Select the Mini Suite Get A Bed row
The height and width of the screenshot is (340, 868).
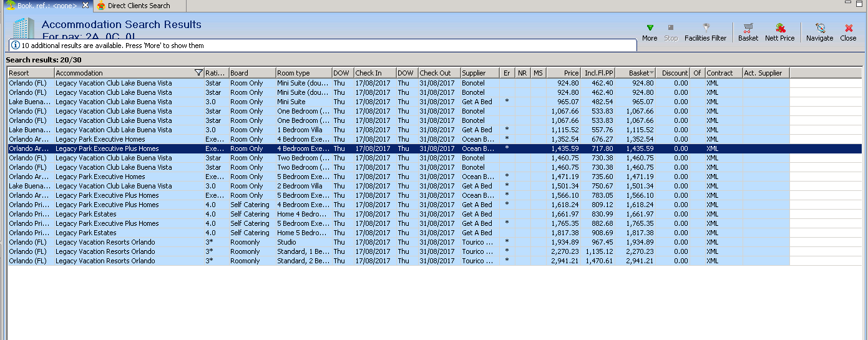pyautogui.click(x=434, y=102)
